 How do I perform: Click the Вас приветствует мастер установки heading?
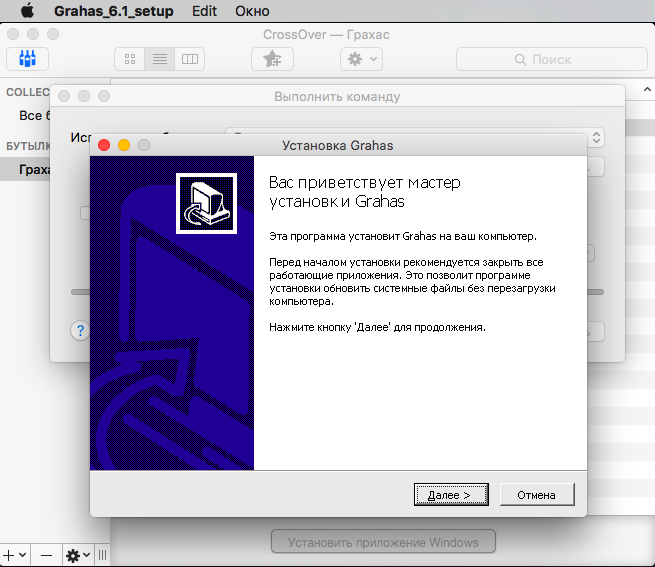365,192
